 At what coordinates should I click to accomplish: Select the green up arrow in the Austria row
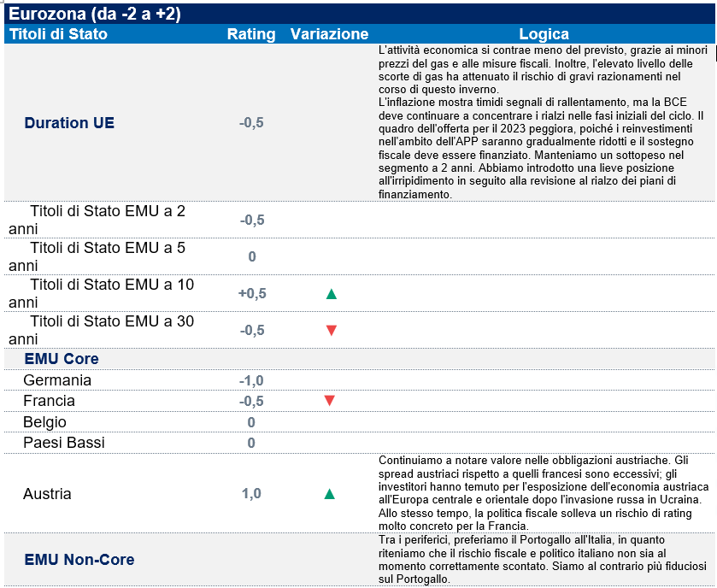(x=329, y=494)
